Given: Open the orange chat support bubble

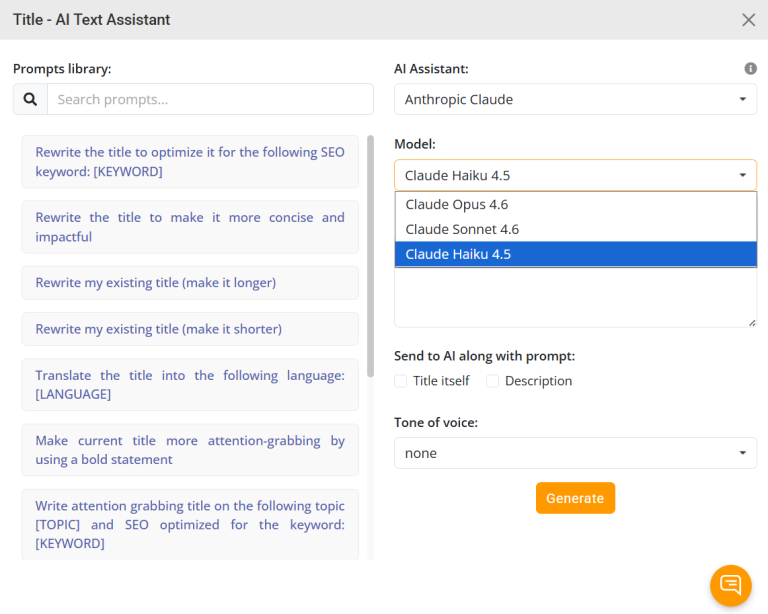Looking at the screenshot, I should point(730,585).
